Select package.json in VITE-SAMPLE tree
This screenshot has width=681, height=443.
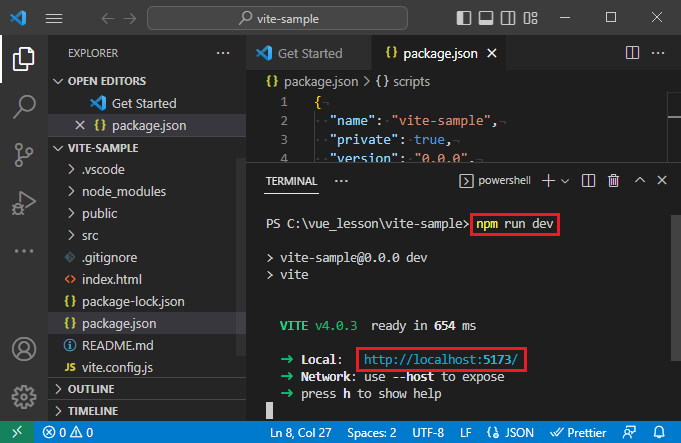pyautogui.click(x=147, y=324)
